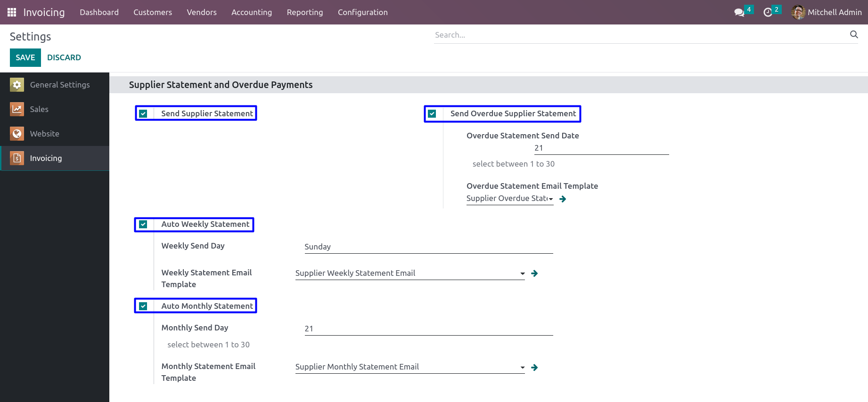The width and height of the screenshot is (868, 402).
Task: Click Invoicing app title in navbar
Action: pos(44,12)
